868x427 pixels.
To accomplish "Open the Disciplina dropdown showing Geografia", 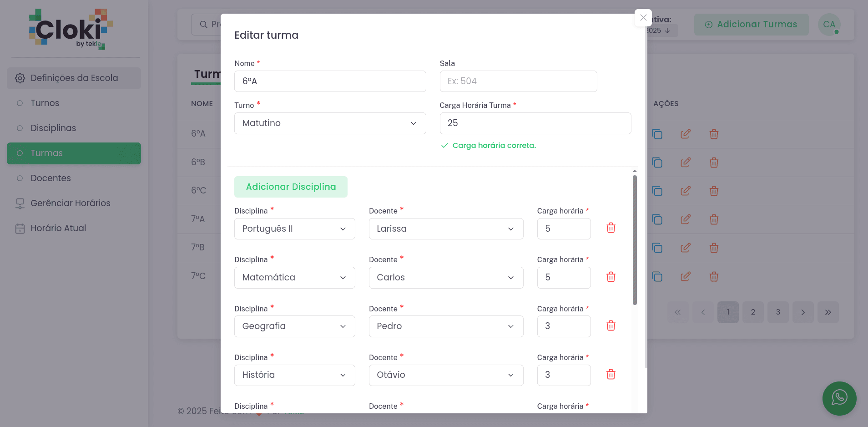I will [x=294, y=326].
